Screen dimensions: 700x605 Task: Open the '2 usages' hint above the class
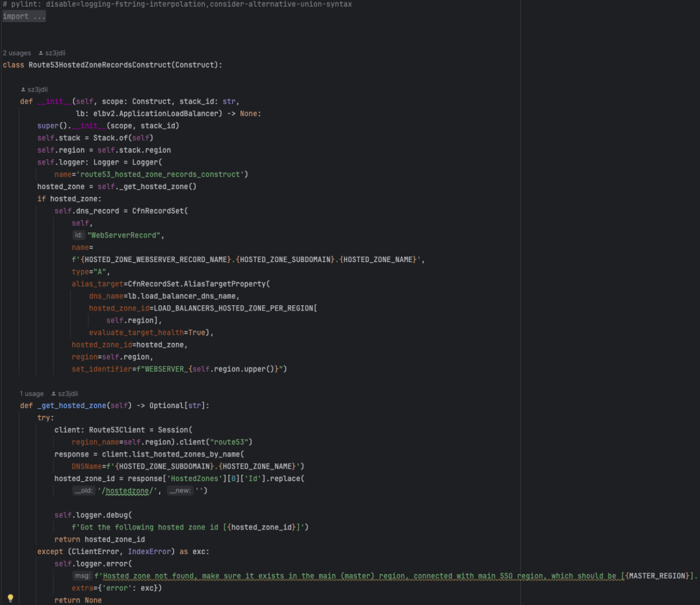click(17, 53)
